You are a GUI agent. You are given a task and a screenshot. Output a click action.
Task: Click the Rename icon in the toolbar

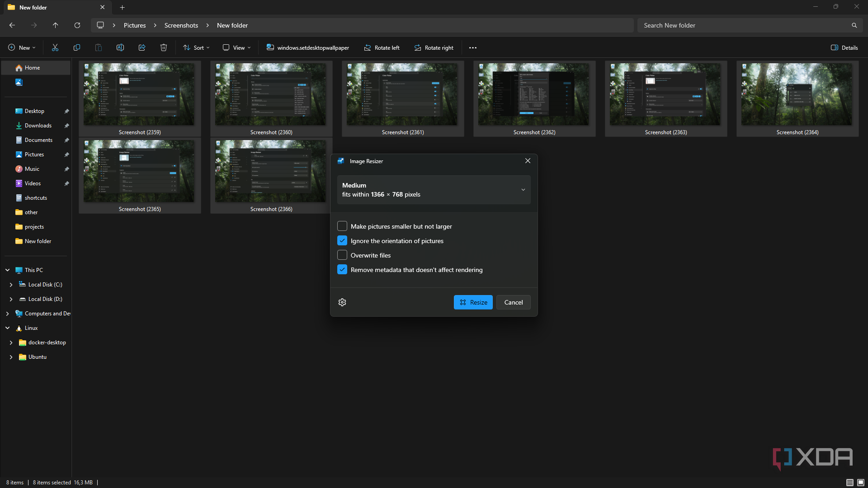coord(120,47)
